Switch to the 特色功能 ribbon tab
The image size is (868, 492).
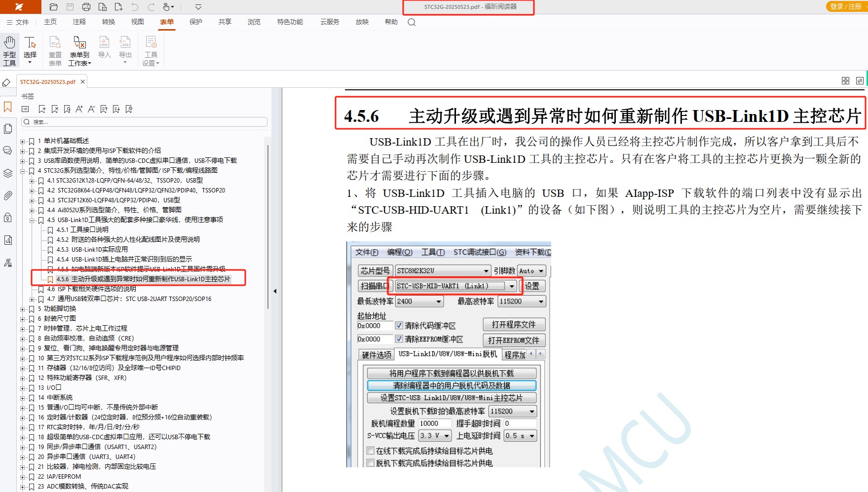point(290,22)
